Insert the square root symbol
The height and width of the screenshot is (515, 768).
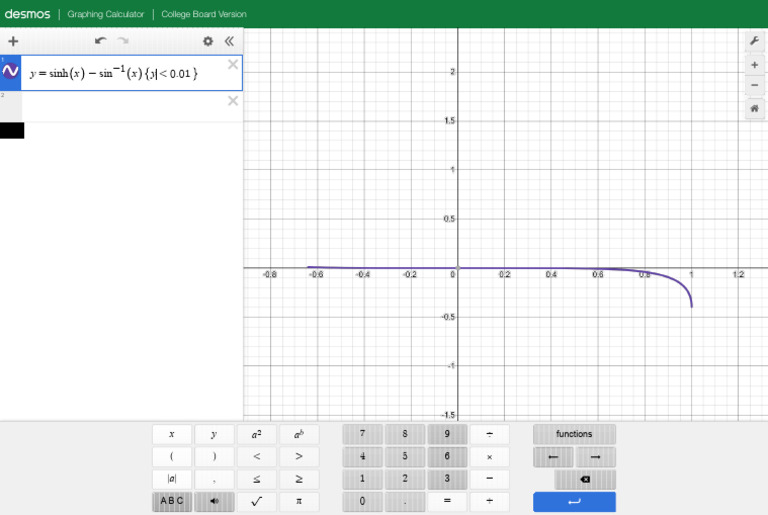(x=257, y=501)
